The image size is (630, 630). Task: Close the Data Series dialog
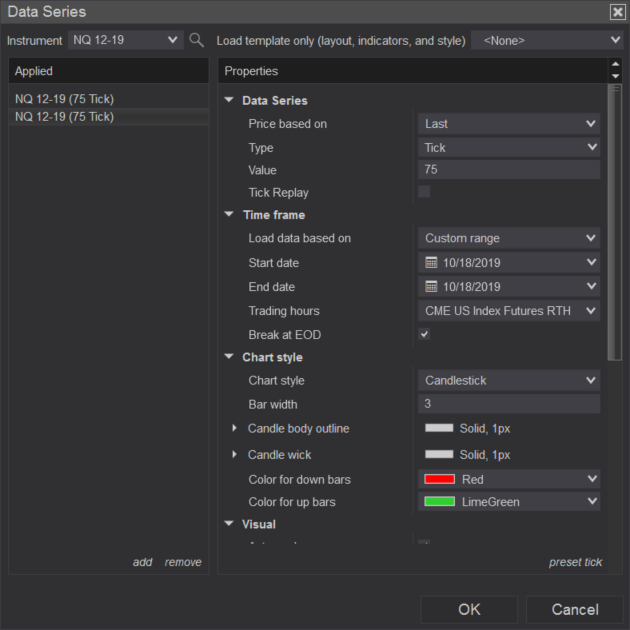617,12
